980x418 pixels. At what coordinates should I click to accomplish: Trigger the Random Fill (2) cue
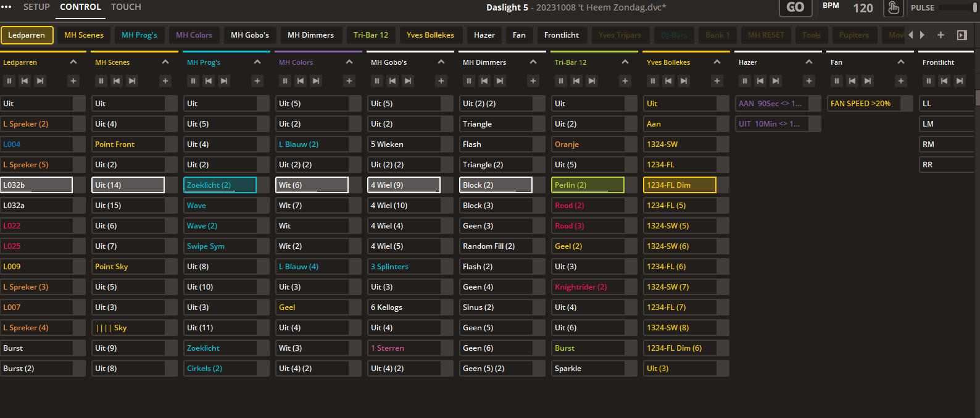tap(496, 246)
